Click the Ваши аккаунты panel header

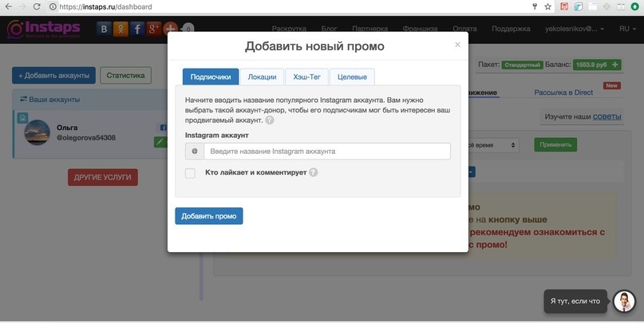pos(90,100)
